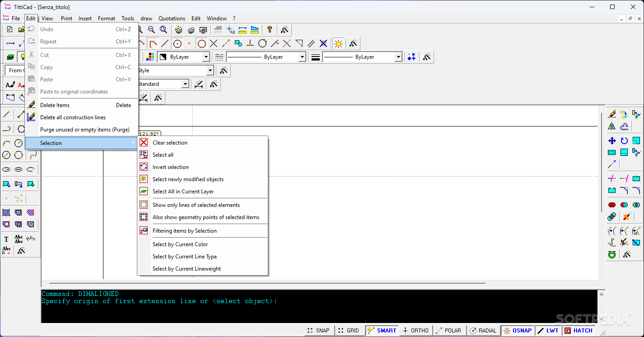
Task: Open the File menu
Action: (x=16, y=19)
